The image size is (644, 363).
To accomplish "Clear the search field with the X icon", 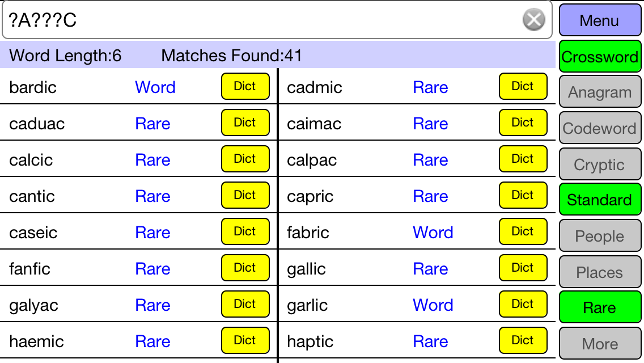I will coord(533,20).
